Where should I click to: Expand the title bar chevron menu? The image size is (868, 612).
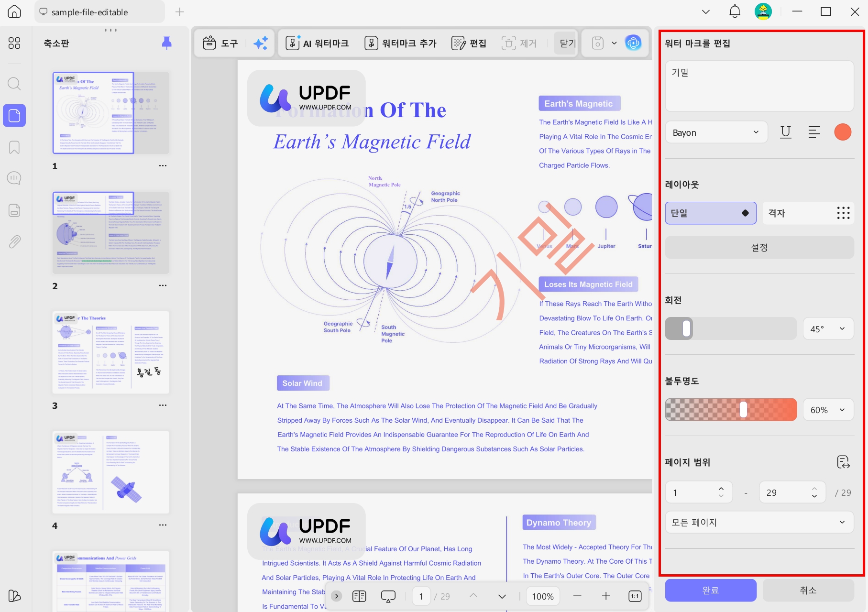(x=706, y=12)
